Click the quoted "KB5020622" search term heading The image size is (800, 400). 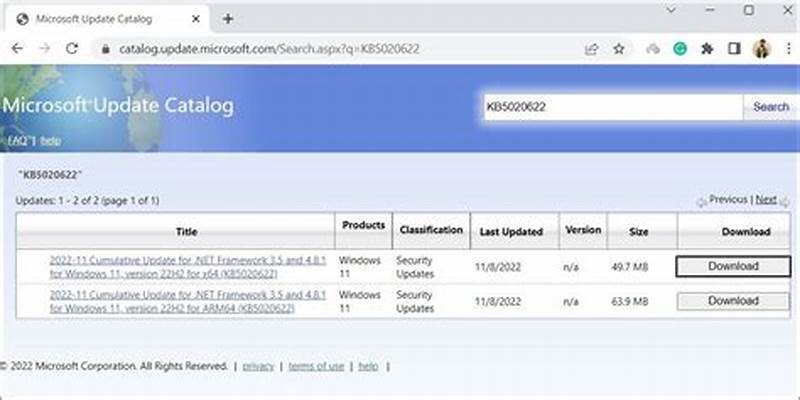[49, 175]
